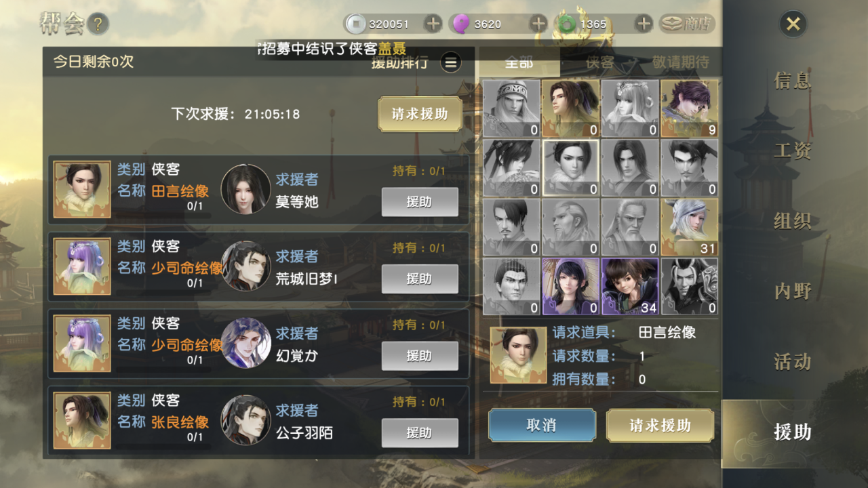Click 田言绘像 item icon in first request
The image size is (868, 488).
tap(82, 189)
